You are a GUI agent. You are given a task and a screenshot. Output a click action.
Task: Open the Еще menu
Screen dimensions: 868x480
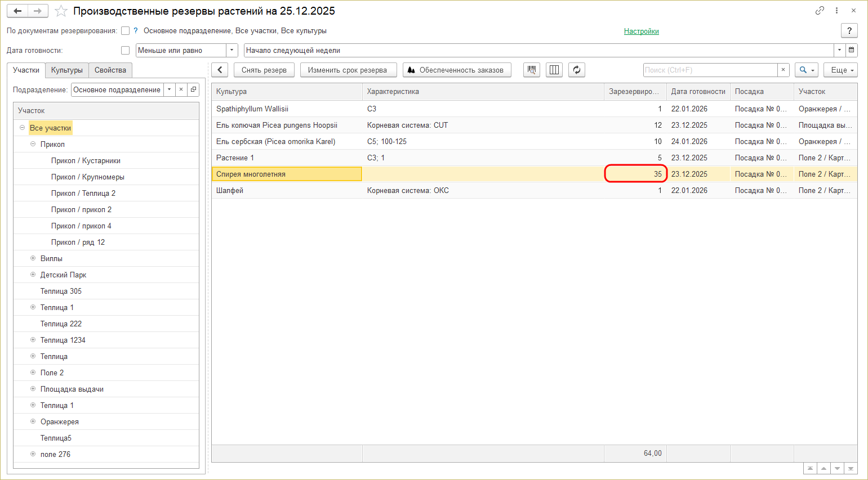840,70
